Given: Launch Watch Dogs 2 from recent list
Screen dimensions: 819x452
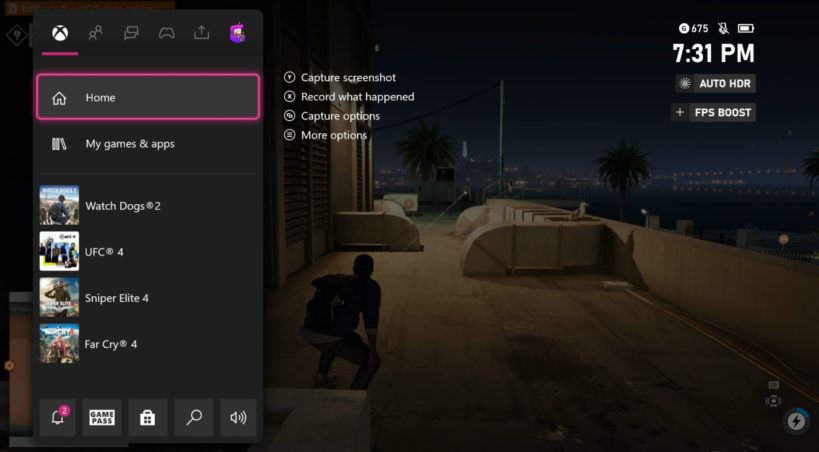Looking at the screenshot, I should point(148,205).
